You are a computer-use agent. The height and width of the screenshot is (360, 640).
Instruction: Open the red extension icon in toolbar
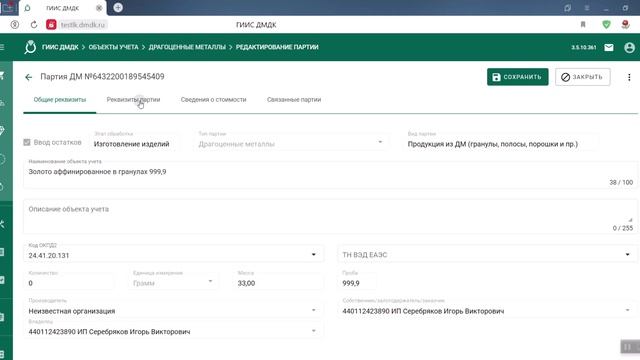click(x=625, y=24)
